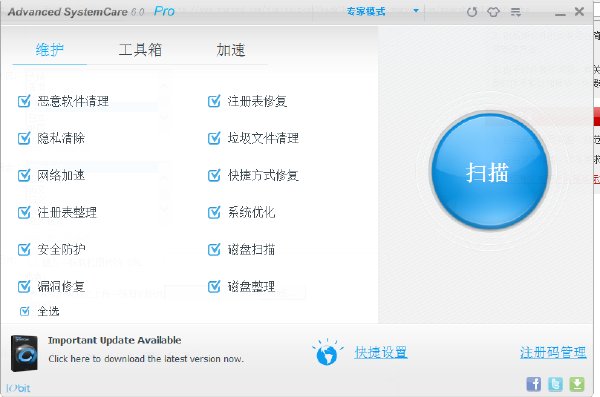
Task: Click 'Click here to download the latest version now.'
Action: tap(146, 359)
